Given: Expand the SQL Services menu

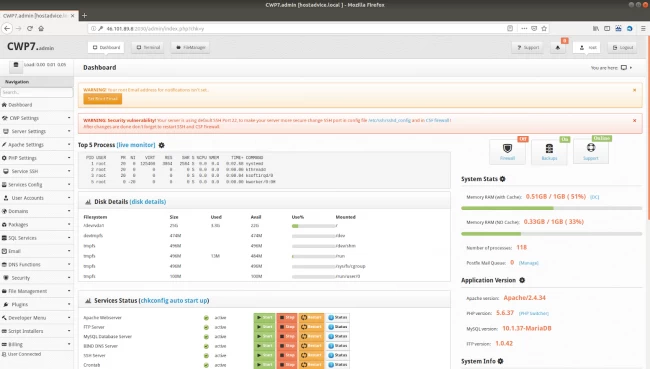Looking at the screenshot, I should (x=36, y=238).
